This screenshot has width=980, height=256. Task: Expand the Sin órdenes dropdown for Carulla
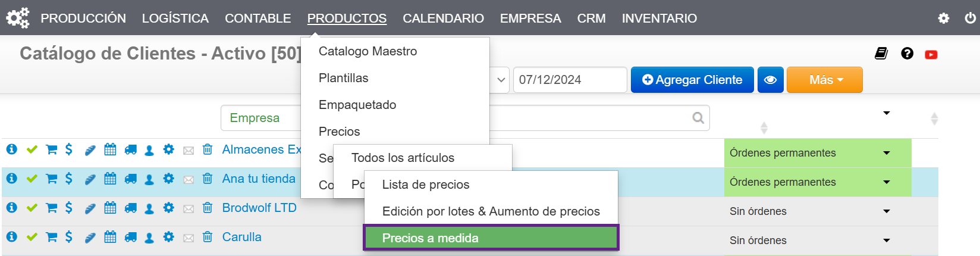click(886, 241)
